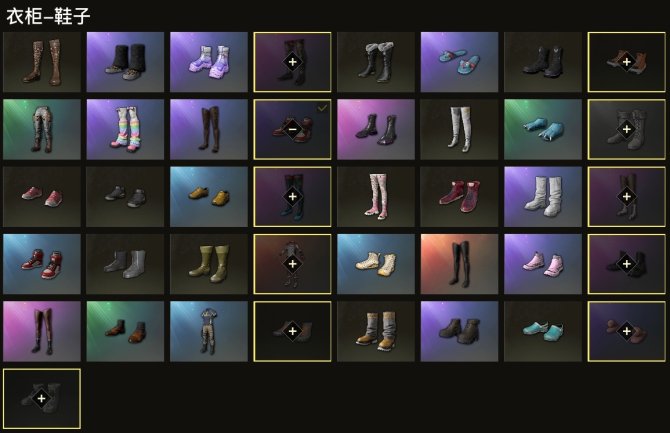
Task: Add the dark teal-toed tall boots
Action: point(293,197)
